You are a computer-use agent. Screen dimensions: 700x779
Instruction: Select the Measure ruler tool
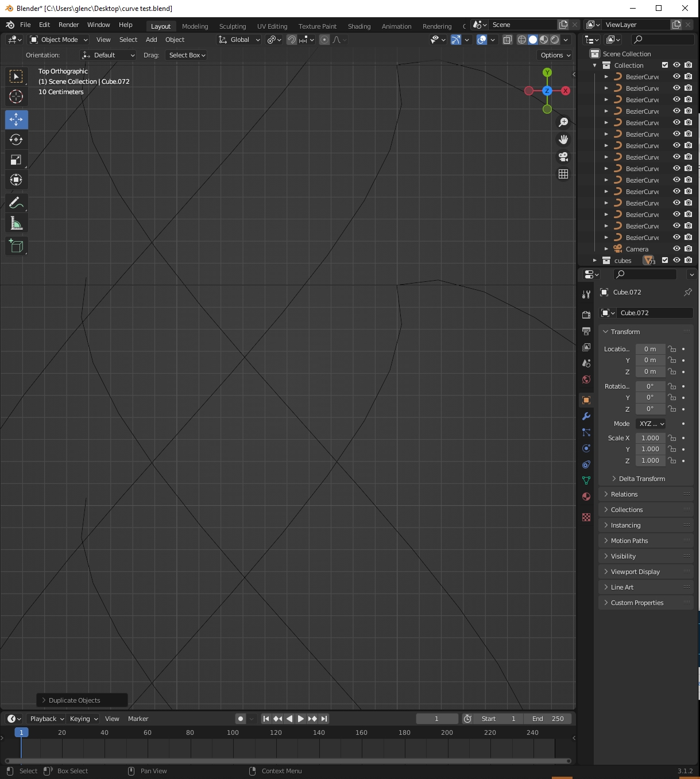coord(16,223)
